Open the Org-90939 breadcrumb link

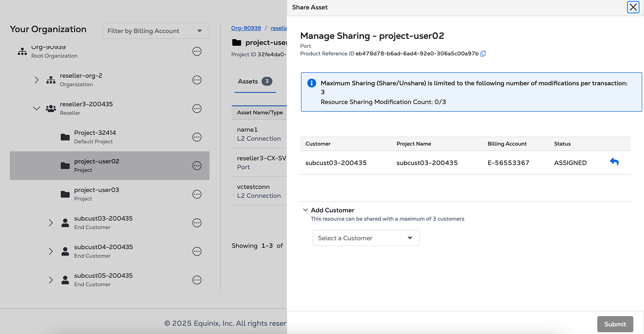coord(246,28)
